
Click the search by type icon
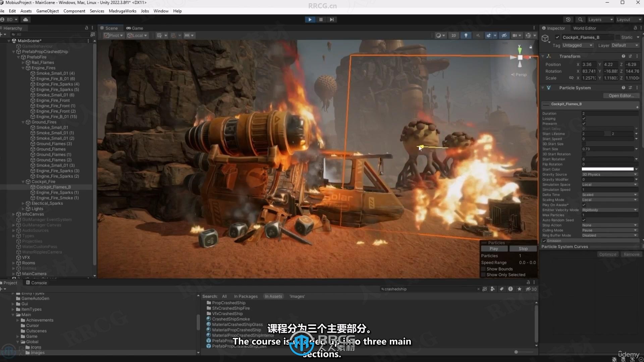click(x=492, y=289)
